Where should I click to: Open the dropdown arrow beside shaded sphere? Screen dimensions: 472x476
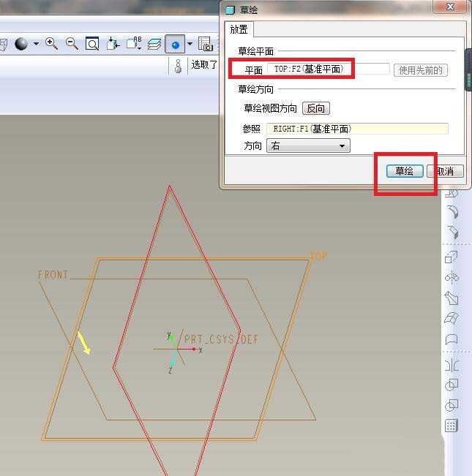point(36,44)
